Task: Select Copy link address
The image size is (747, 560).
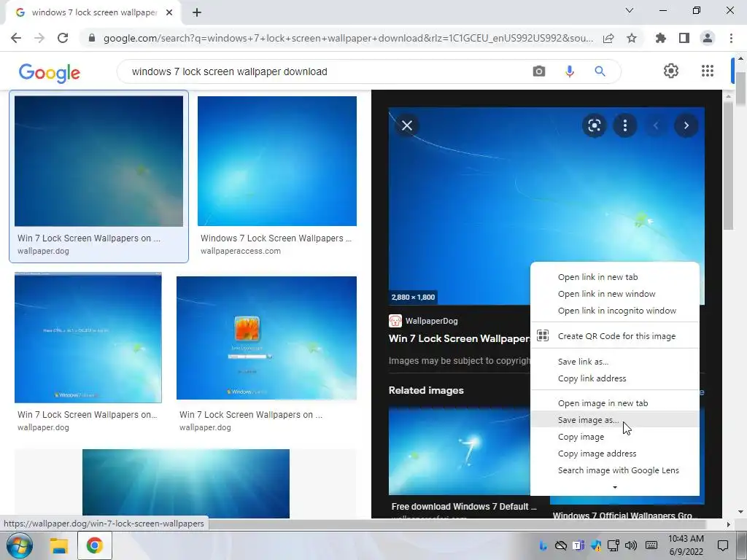Action: pos(592,378)
